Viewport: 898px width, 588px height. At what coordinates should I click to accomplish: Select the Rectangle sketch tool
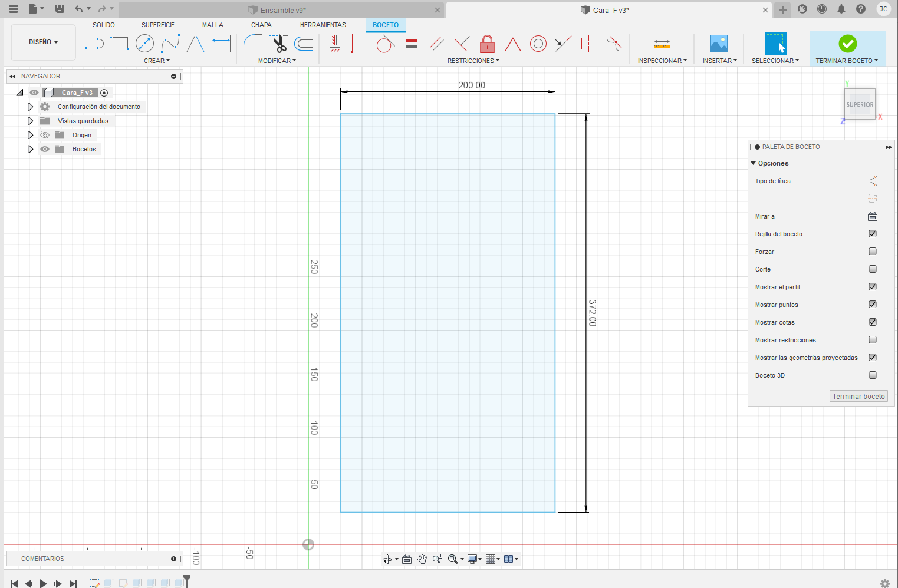click(x=119, y=44)
